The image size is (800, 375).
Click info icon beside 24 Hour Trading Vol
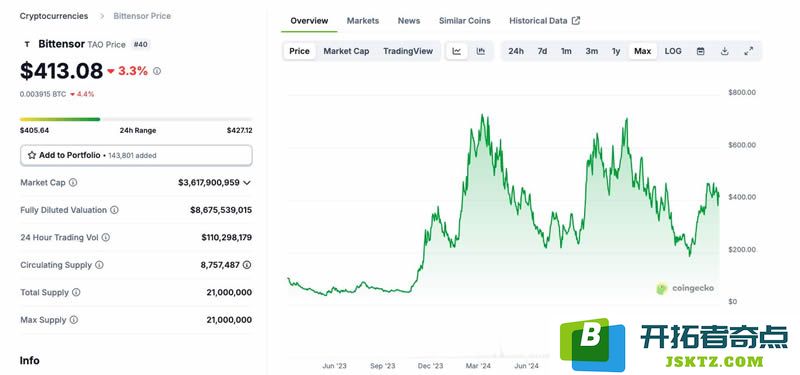coord(106,237)
